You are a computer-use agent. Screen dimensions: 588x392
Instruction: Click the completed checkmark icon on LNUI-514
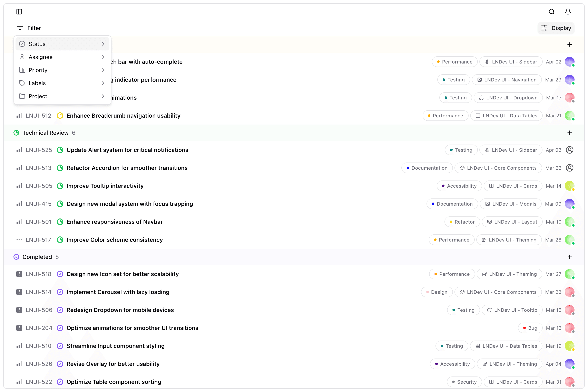pyautogui.click(x=60, y=292)
